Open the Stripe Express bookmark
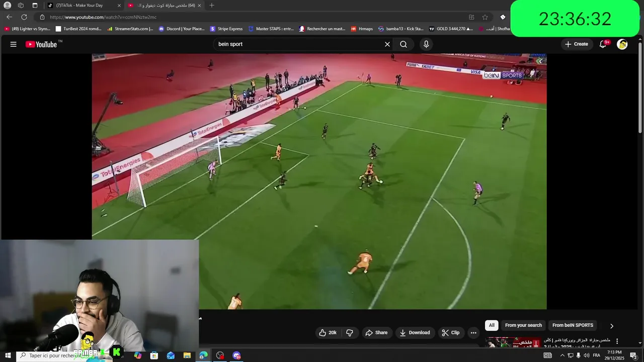 226,29
